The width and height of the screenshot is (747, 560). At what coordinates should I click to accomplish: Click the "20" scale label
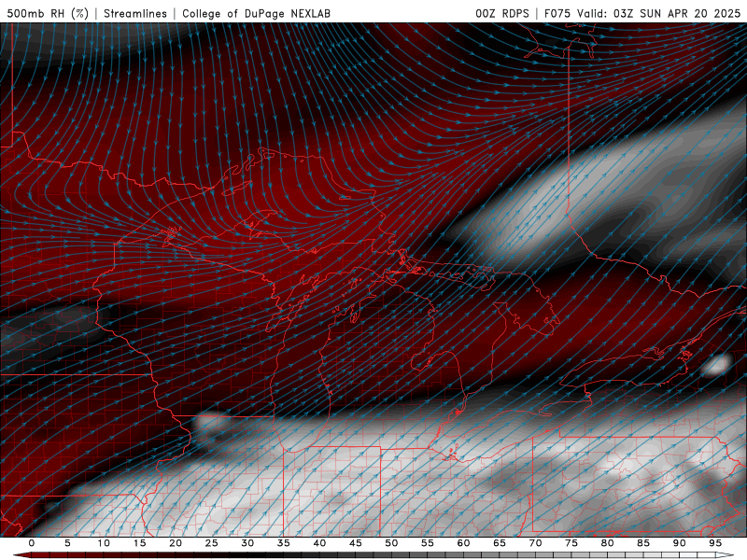[176, 543]
